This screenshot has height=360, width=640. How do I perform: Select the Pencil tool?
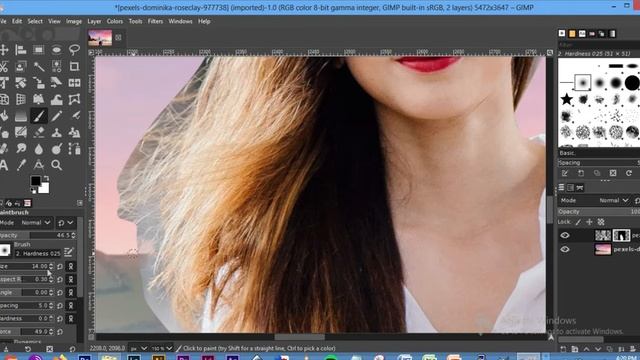click(x=57, y=116)
